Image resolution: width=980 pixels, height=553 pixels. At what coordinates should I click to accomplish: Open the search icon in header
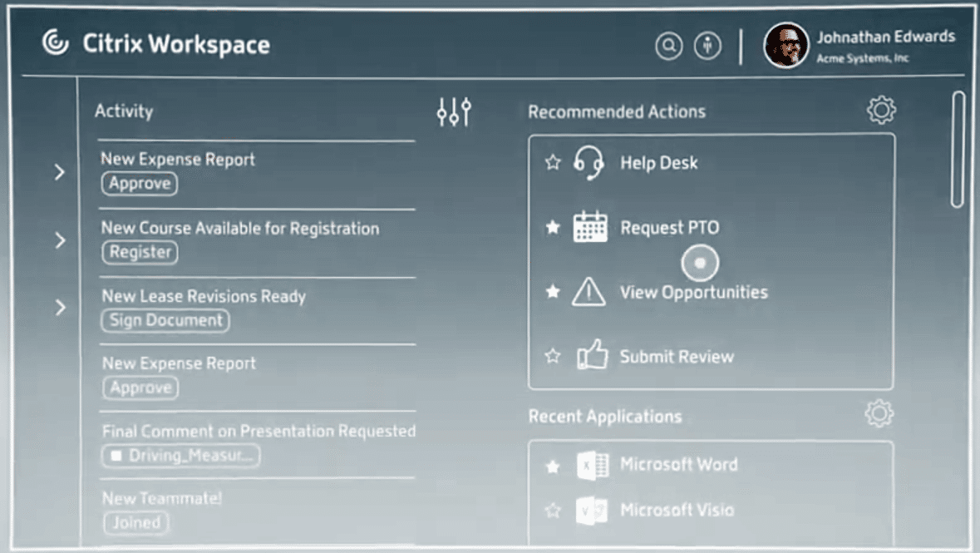pos(669,46)
